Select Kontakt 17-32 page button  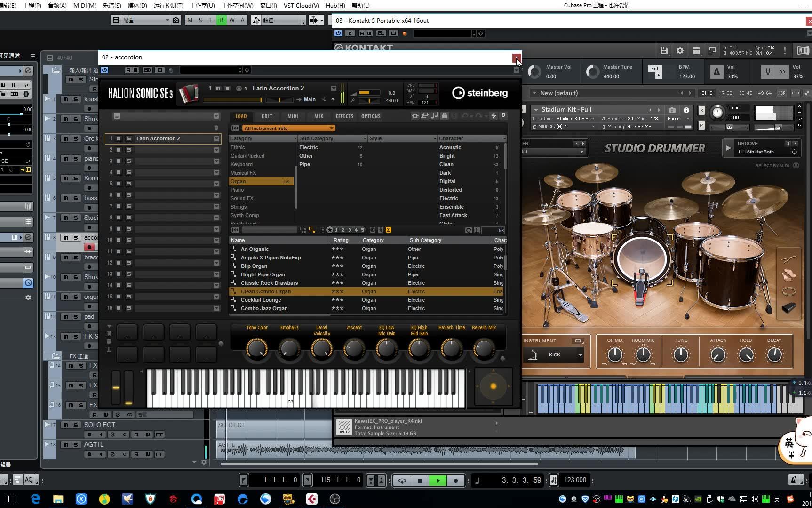pyautogui.click(x=726, y=93)
